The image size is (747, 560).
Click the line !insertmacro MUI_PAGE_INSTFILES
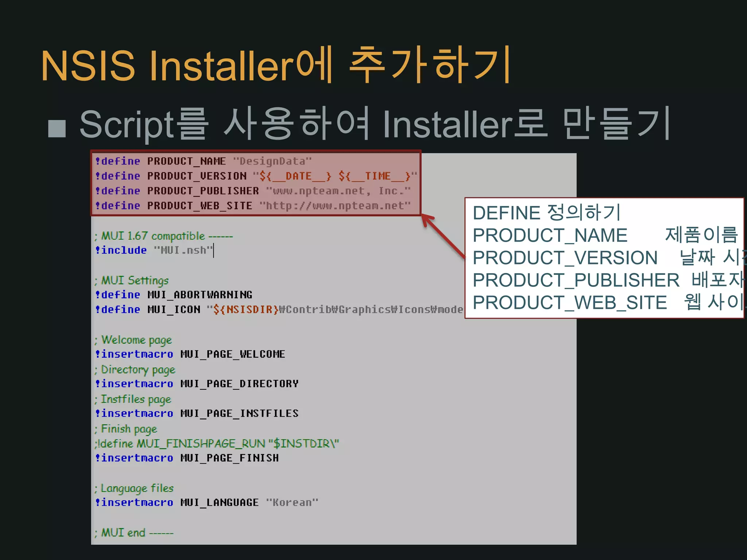(x=197, y=413)
